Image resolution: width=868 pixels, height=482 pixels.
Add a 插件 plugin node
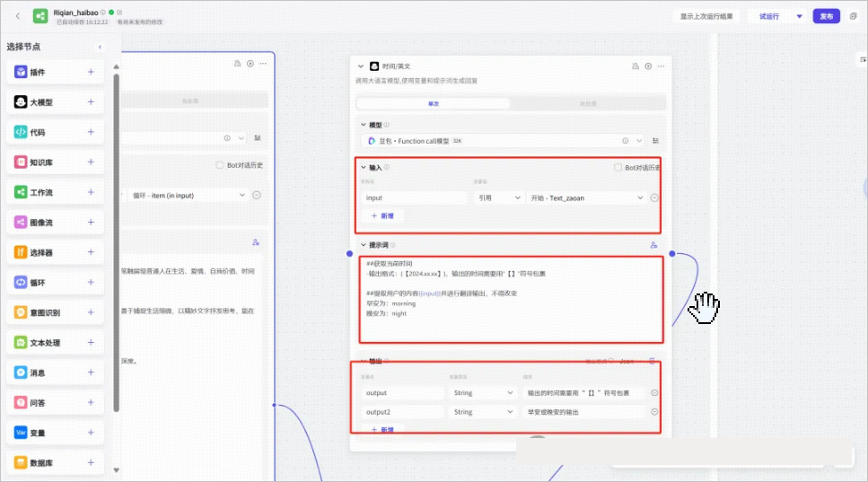(91, 72)
